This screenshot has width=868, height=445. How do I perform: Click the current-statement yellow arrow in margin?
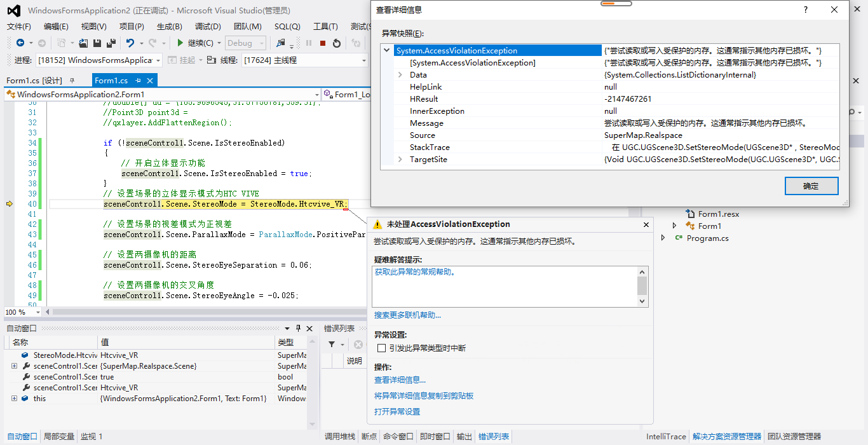(9, 204)
